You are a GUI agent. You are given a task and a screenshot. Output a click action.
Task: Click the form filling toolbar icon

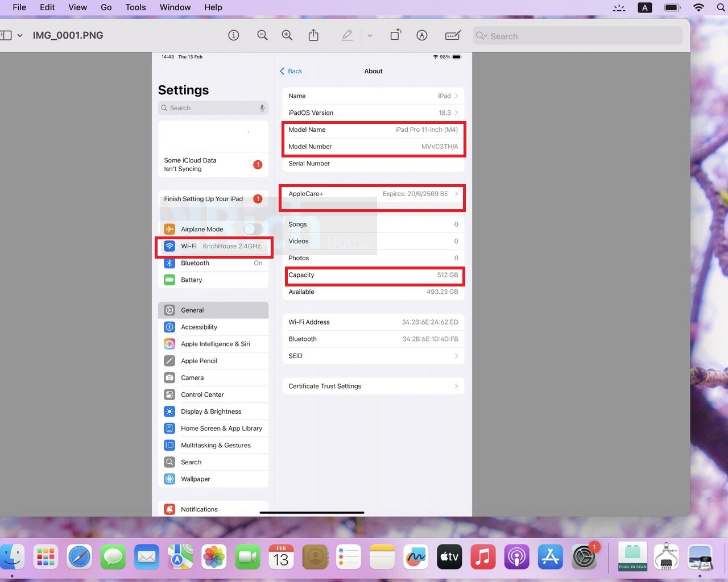coord(453,35)
